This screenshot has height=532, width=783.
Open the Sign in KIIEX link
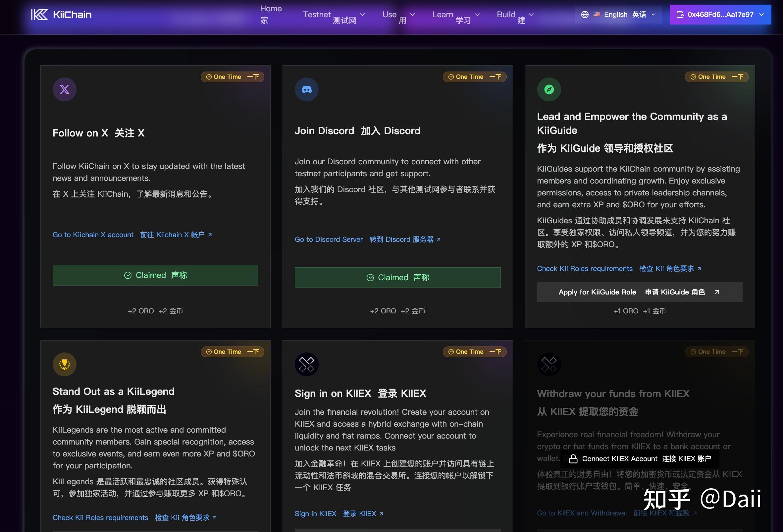(336, 513)
